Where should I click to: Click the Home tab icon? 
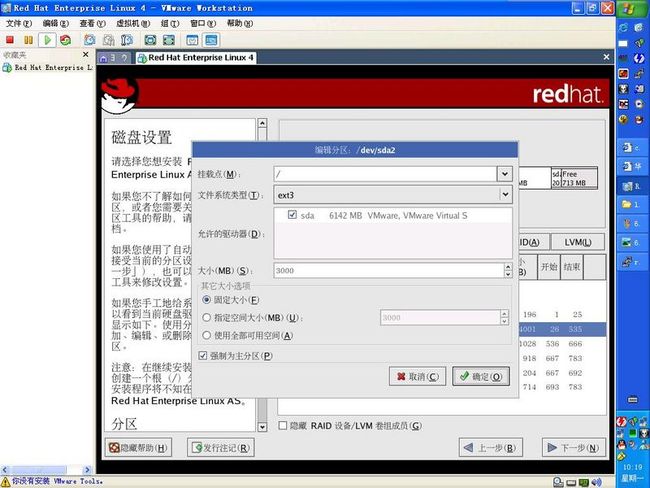click(x=104, y=58)
